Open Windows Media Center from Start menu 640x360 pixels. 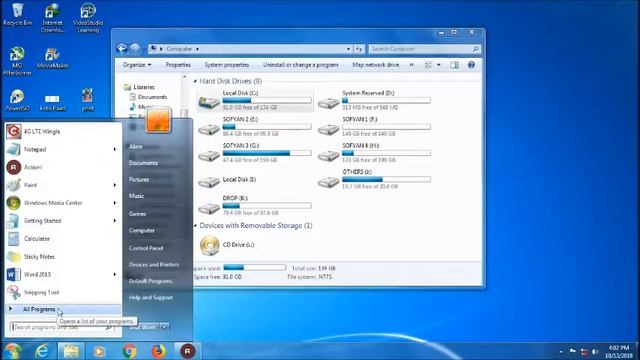tap(63, 203)
